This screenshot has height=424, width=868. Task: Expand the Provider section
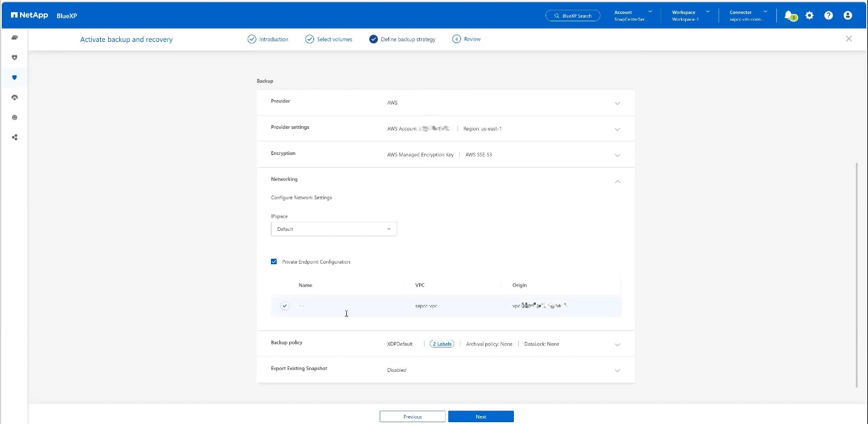coord(617,103)
